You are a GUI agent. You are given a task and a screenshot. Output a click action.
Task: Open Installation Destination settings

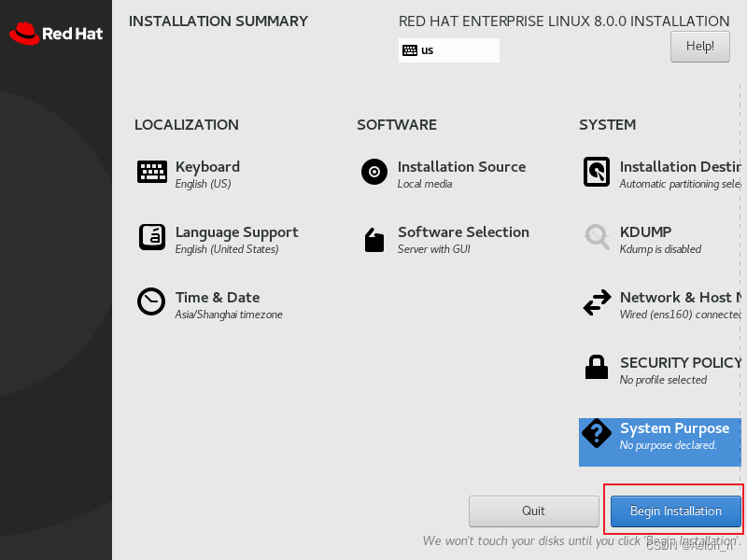point(681,167)
